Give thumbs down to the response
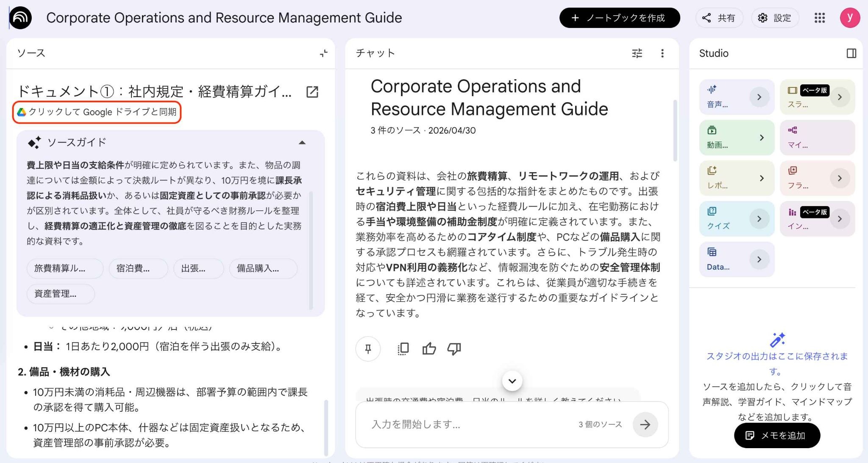868x463 pixels. click(454, 349)
